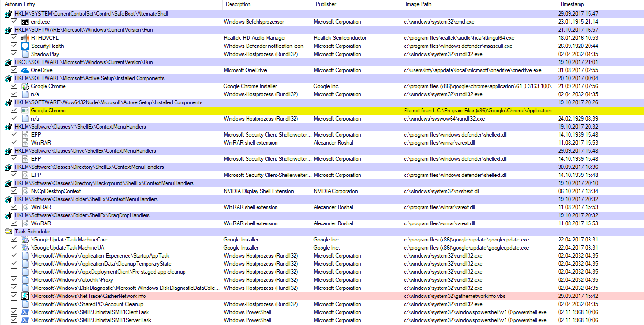
Task: Click the 'Windows-Befehlsprozessor' description
Action: point(254,22)
